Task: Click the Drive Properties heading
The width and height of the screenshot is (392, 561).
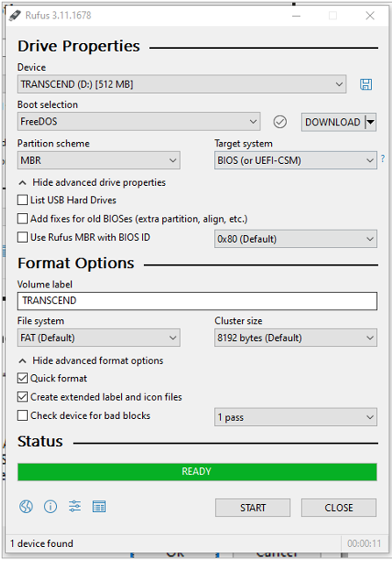Action: pyautogui.click(x=79, y=46)
